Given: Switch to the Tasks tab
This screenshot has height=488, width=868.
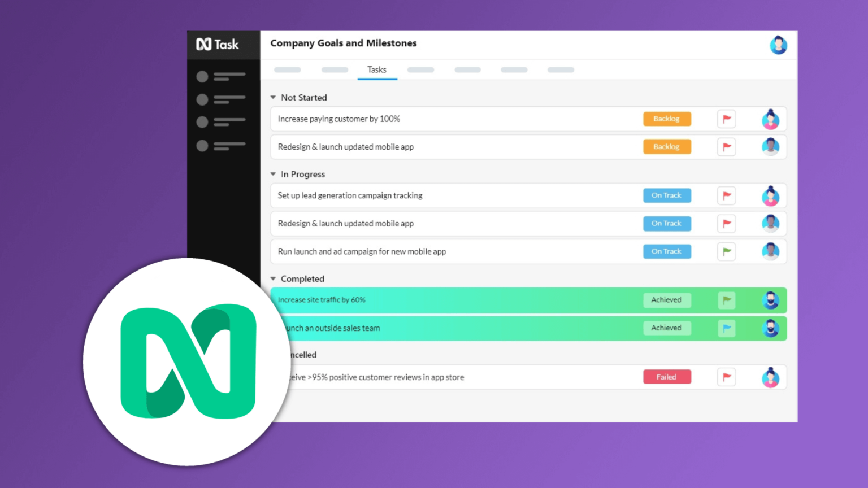Looking at the screenshot, I should pos(377,70).
